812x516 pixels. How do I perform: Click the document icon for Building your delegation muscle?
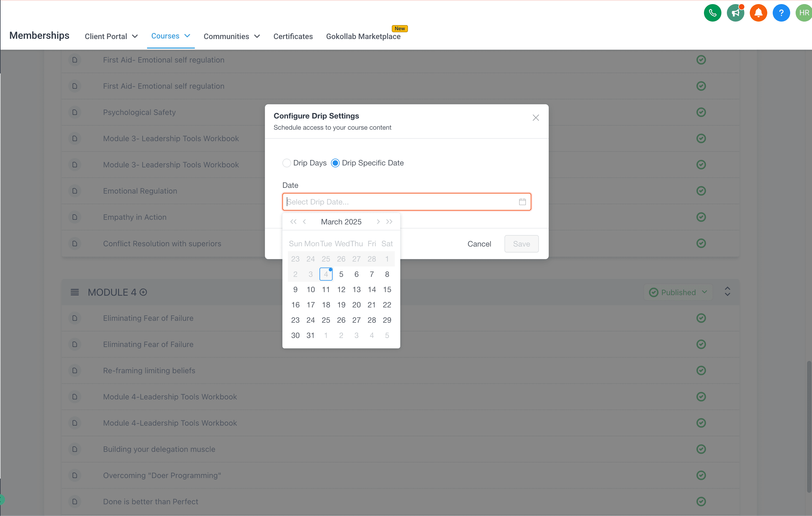click(x=75, y=449)
